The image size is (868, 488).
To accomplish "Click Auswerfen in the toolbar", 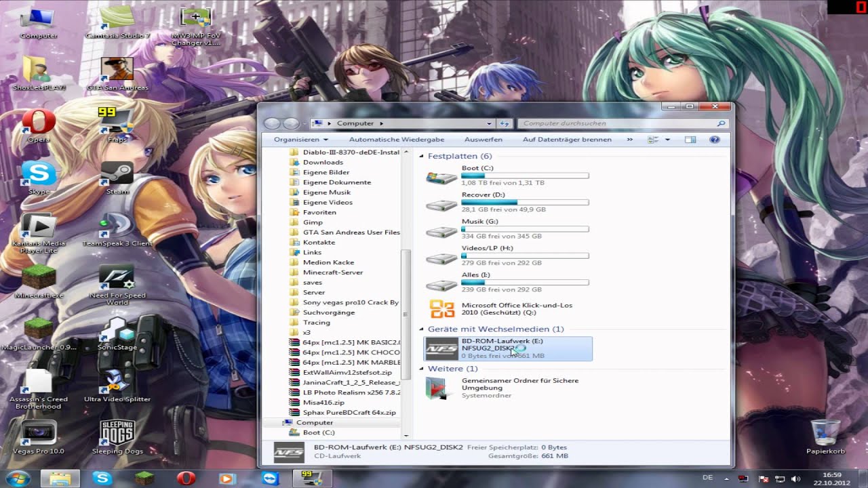I will 484,140.
